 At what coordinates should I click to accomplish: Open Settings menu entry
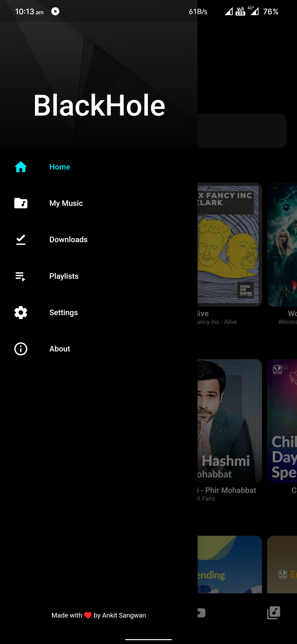[99, 312]
